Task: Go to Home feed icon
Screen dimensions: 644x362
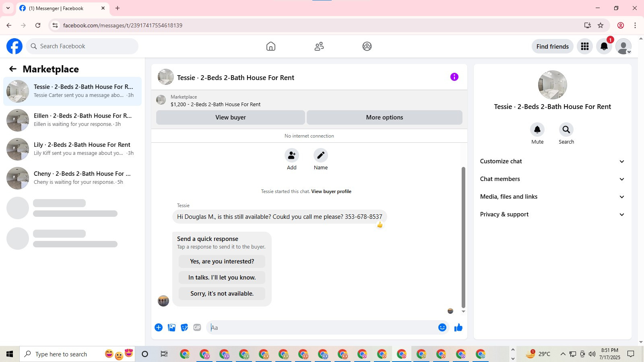Action: (271, 46)
